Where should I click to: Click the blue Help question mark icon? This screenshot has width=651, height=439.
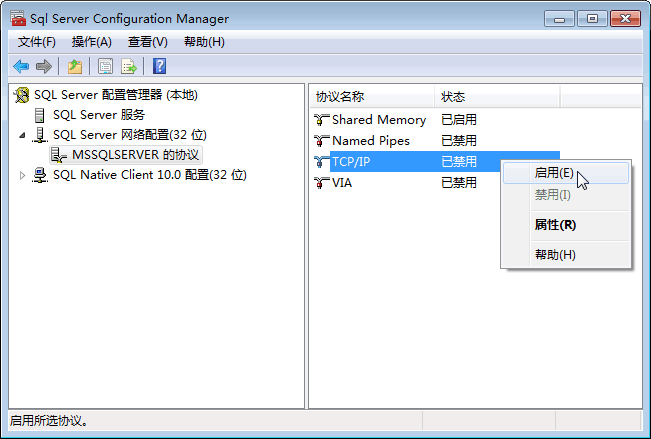[x=159, y=66]
